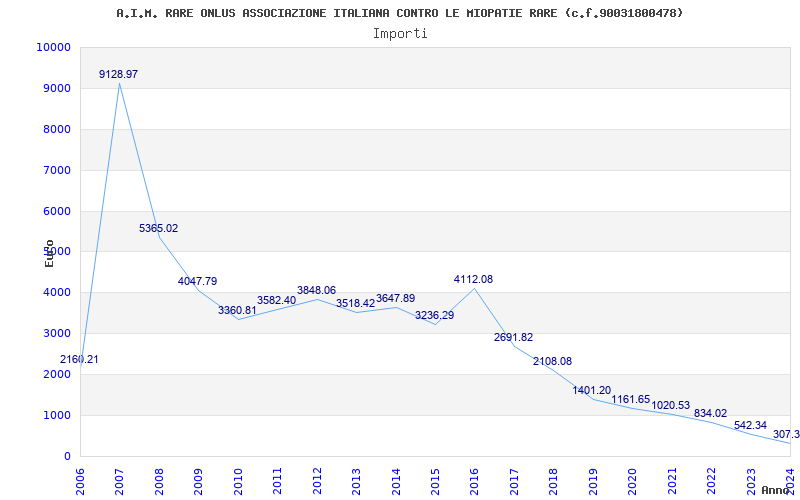Image resolution: width=800 pixels, height=500 pixels.
Task: Select the 2013 year tick label
Action: pyautogui.click(x=356, y=481)
